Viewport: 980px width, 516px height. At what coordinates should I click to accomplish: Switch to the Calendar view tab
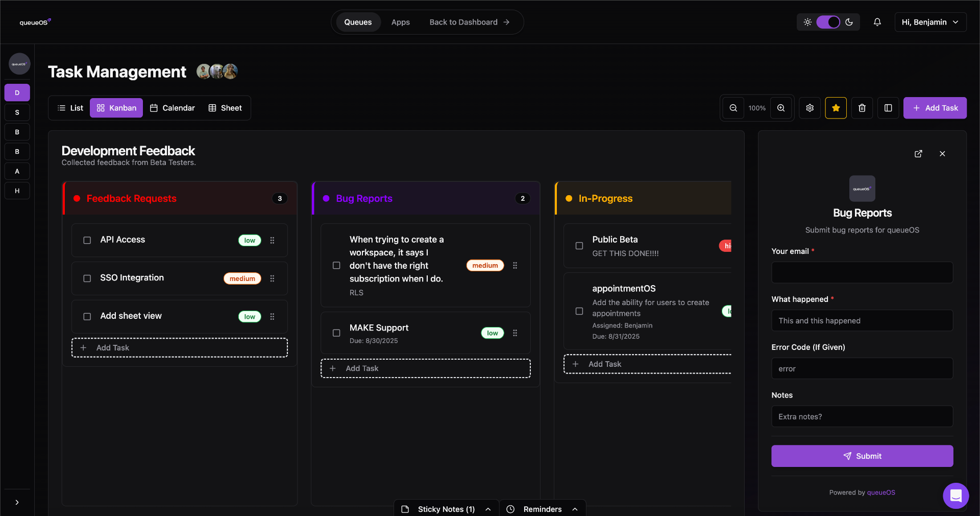coord(173,108)
